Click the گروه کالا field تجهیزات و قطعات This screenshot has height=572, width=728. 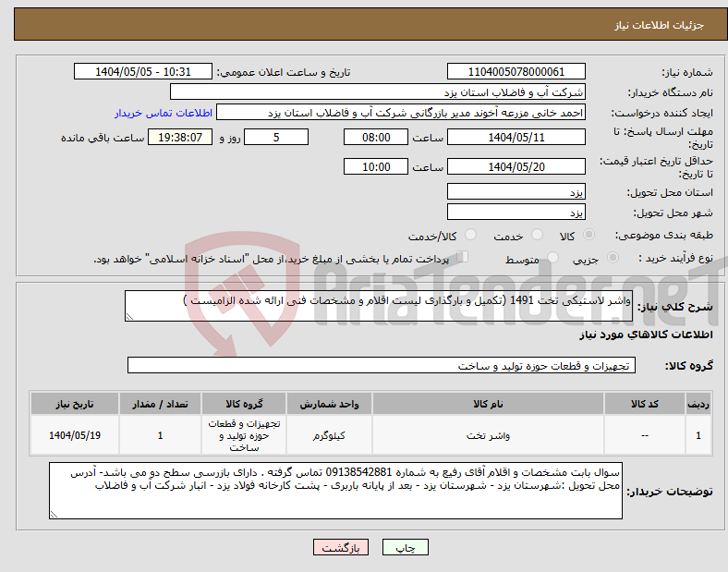click(x=382, y=365)
